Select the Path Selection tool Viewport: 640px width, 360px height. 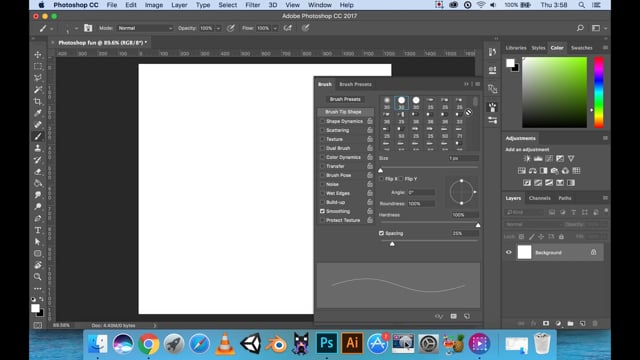coord(38,242)
